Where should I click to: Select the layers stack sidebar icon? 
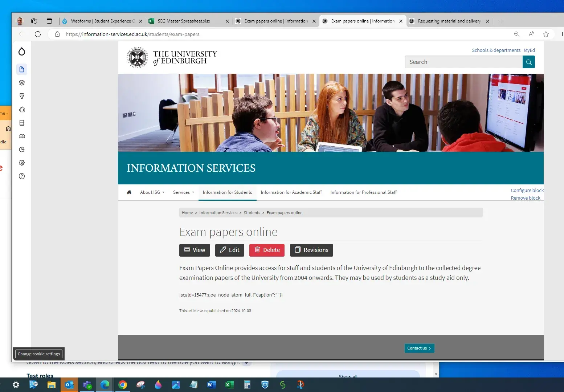(22, 83)
